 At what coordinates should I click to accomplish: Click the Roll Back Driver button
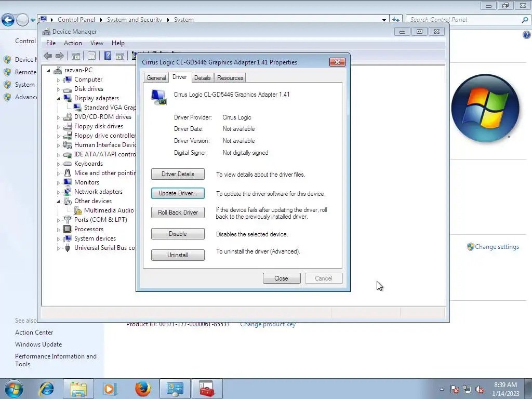(178, 212)
